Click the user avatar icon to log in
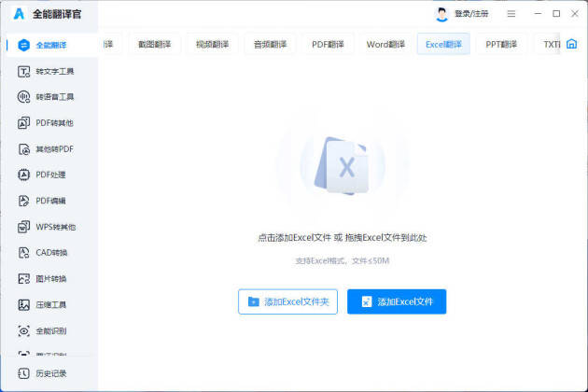 [x=441, y=14]
